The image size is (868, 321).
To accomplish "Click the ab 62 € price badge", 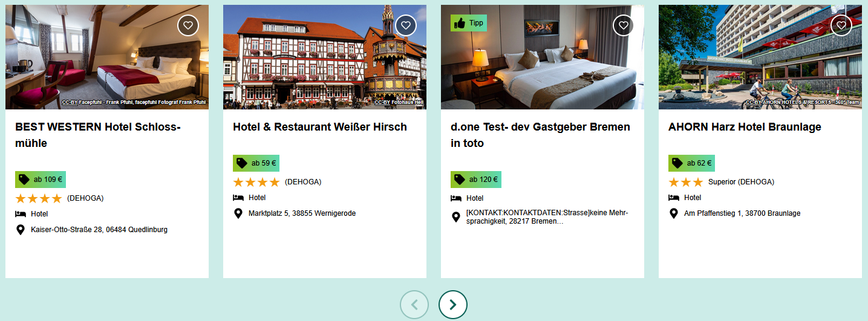I will click(x=691, y=163).
